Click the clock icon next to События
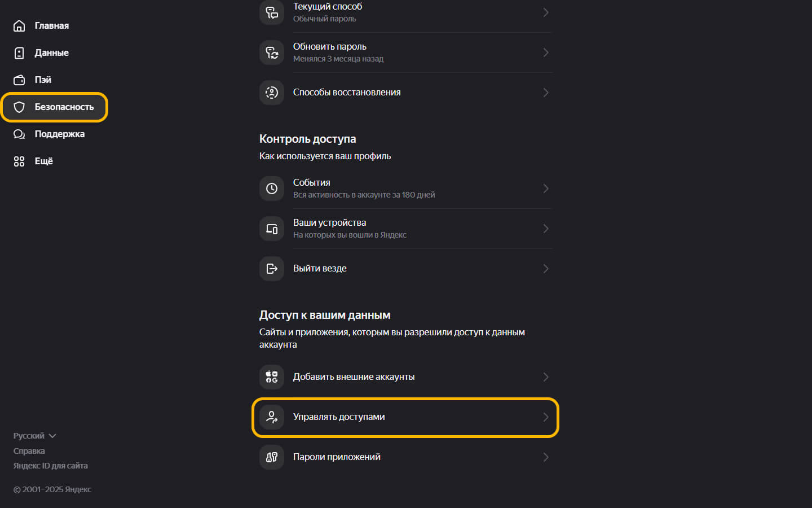812x508 pixels. [272, 189]
